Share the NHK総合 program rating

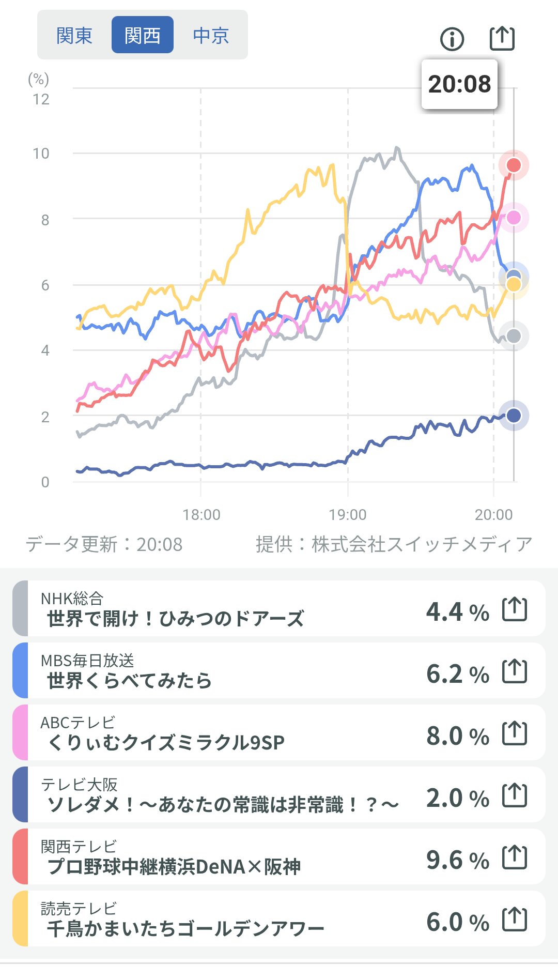point(515,609)
